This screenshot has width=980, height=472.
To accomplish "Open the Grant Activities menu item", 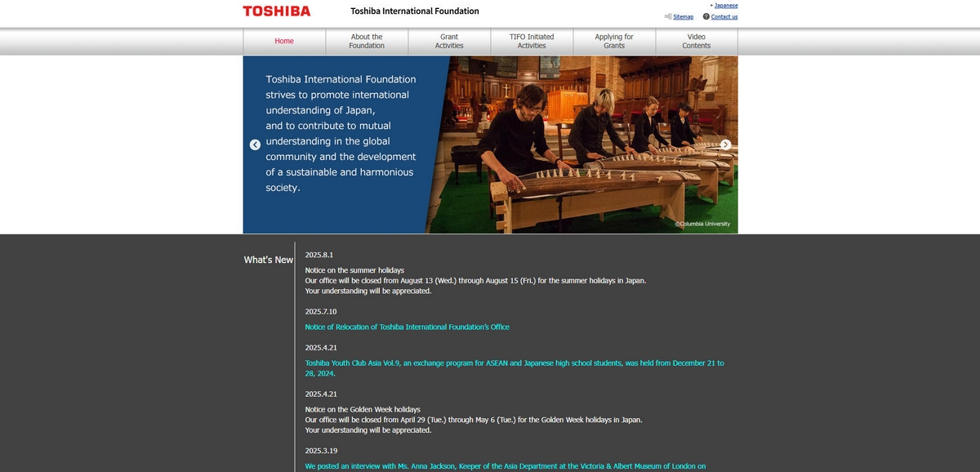I will (449, 42).
